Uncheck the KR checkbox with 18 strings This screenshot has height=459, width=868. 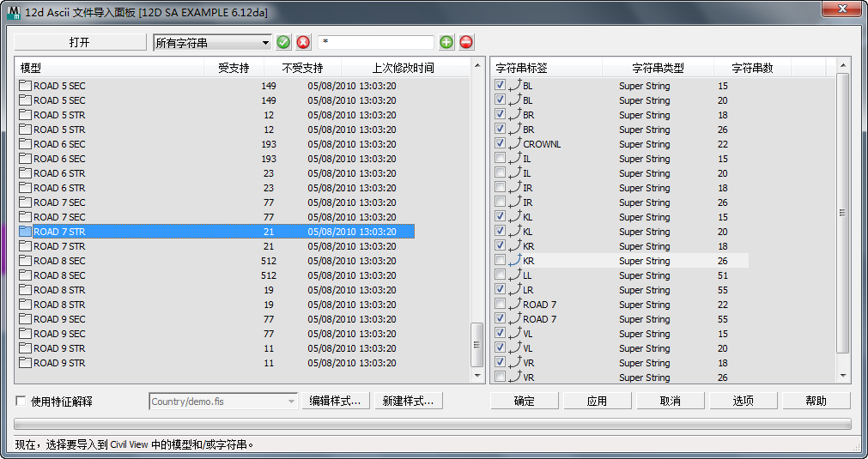[501, 245]
